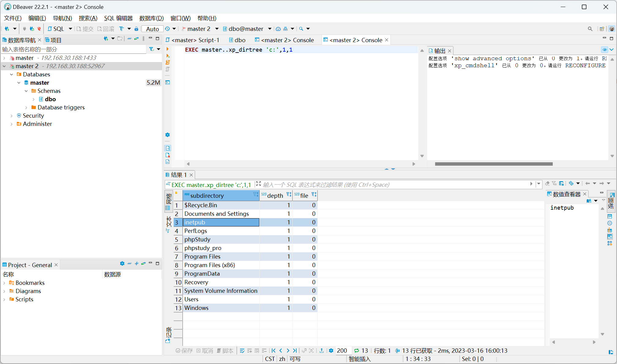This screenshot has width=617, height=364.
Task: Expand the Security node
Action: pos(12,116)
